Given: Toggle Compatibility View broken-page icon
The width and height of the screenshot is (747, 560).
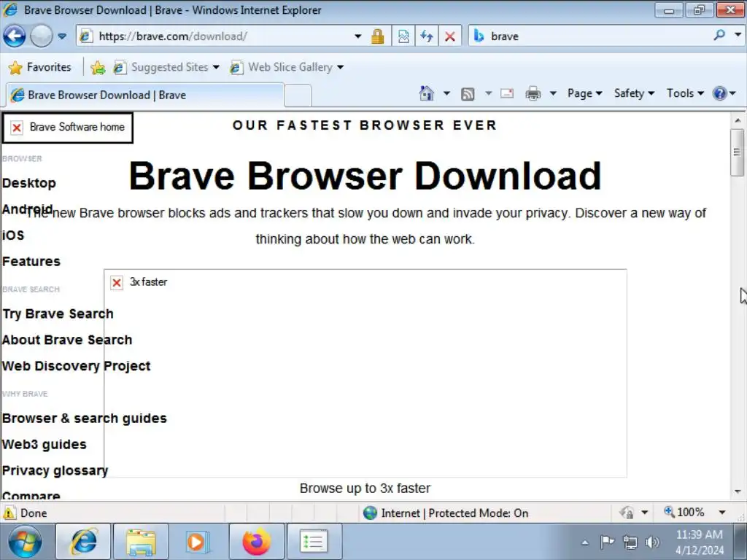Looking at the screenshot, I should [403, 36].
